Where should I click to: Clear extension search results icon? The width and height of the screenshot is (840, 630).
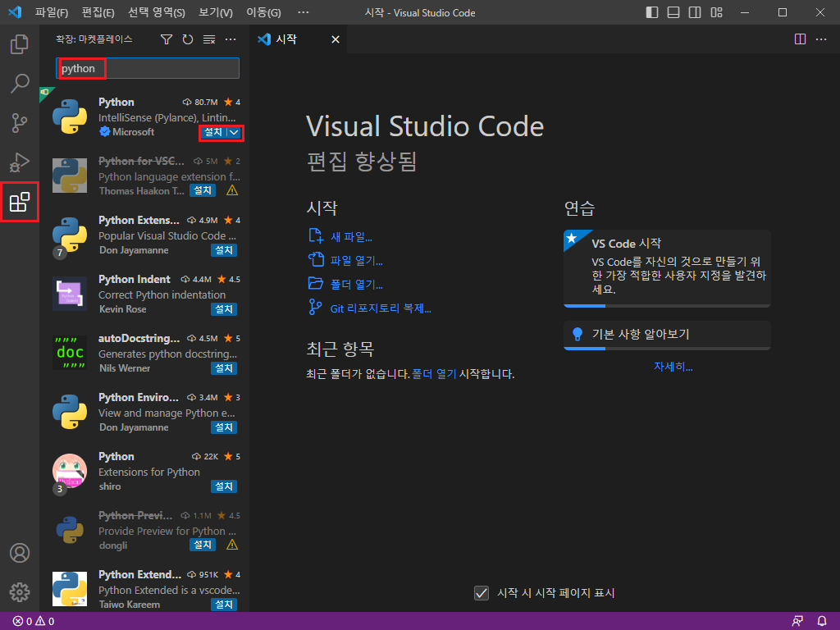click(209, 39)
